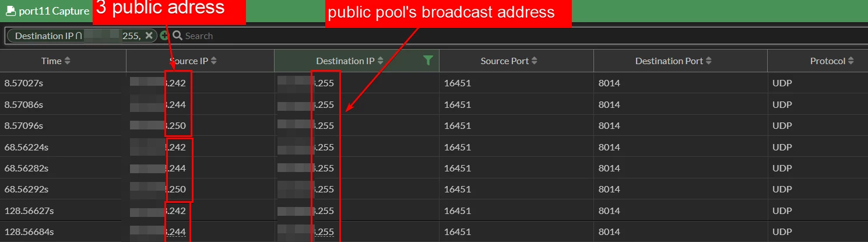Click UDP protocol in 68.56224s row
Viewport: 868px width, 242px height.
coord(782,147)
